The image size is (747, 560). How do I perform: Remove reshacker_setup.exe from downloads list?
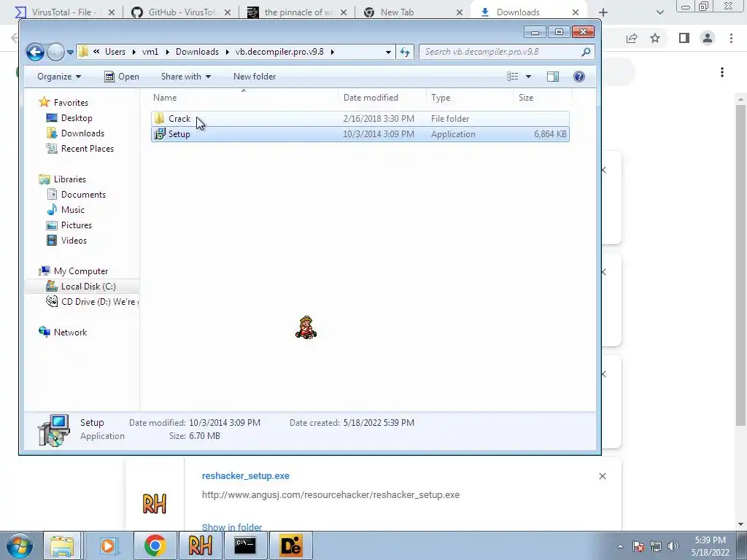[x=602, y=476]
